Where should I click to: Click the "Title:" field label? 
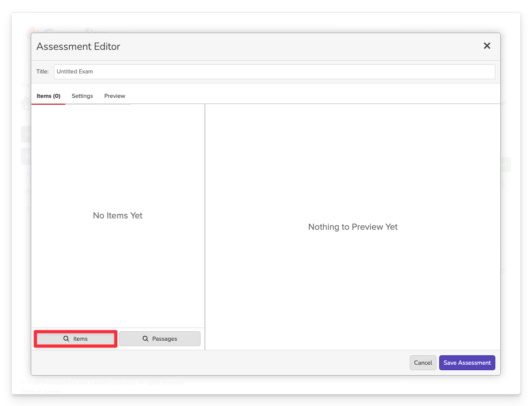(43, 72)
